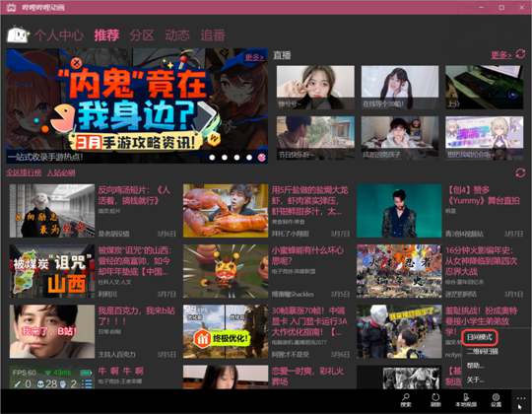Toggle 日间模式 day mode in the menu
Screen dimensions: 532x414
[x=480, y=337]
